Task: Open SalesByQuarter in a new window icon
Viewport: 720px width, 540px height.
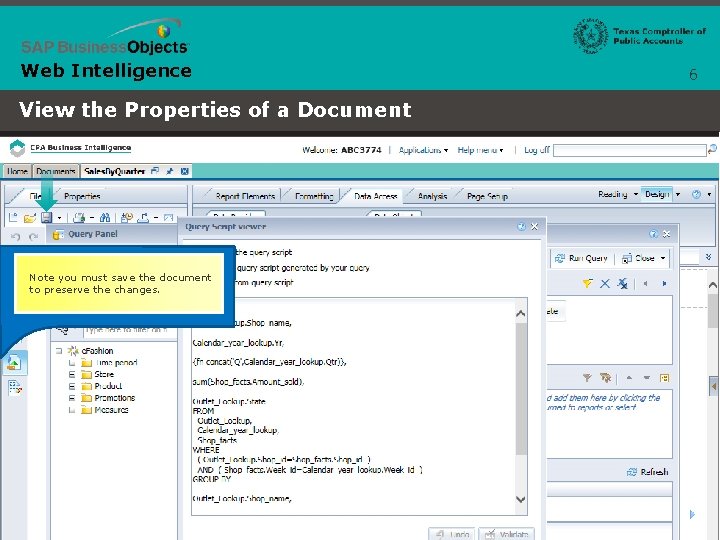Action: [x=155, y=171]
